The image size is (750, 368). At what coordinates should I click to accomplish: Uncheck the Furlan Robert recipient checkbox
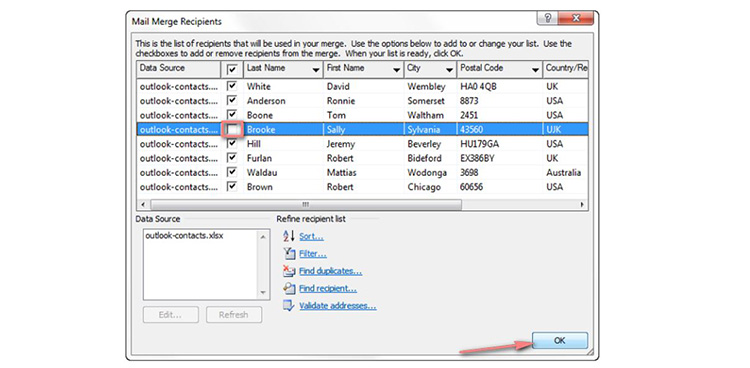tap(232, 158)
